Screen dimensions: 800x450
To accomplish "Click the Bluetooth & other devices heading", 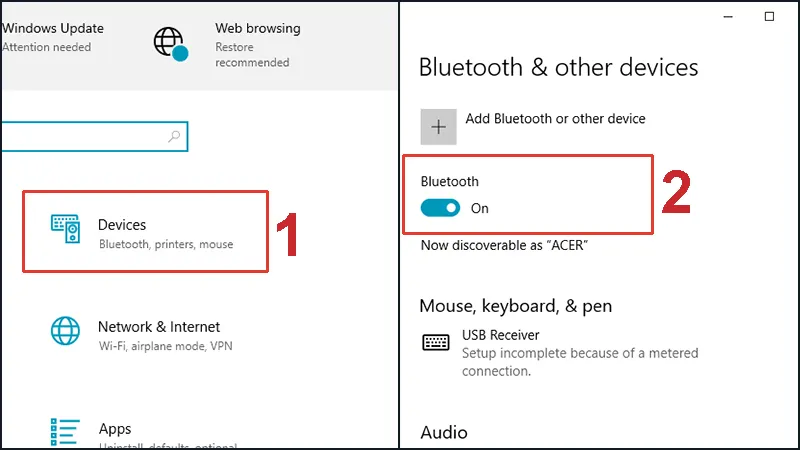I will [558, 68].
